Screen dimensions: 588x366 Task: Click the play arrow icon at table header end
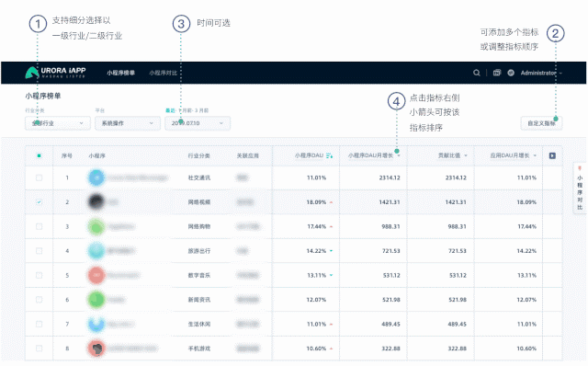[552, 155]
